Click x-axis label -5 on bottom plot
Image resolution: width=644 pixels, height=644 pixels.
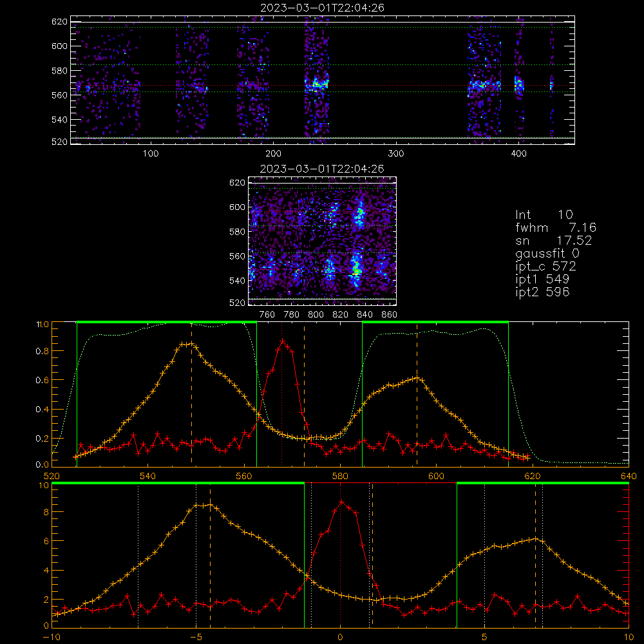[x=196, y=637]
